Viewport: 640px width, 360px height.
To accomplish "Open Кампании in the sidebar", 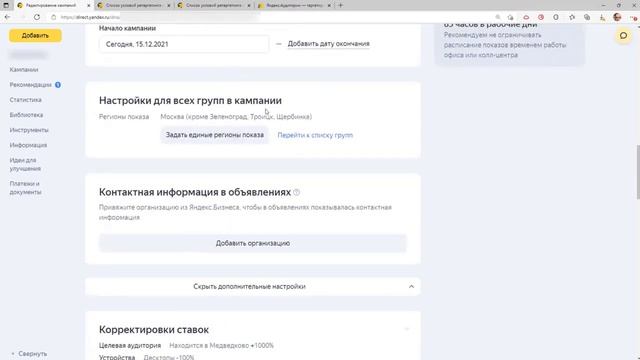I will [24, 70].
